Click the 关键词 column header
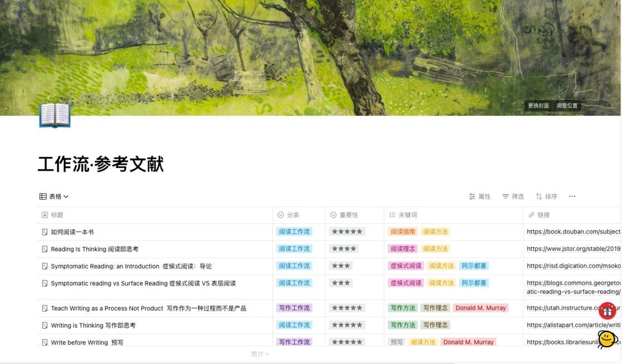Screen dimensions: 622x364 453,215
